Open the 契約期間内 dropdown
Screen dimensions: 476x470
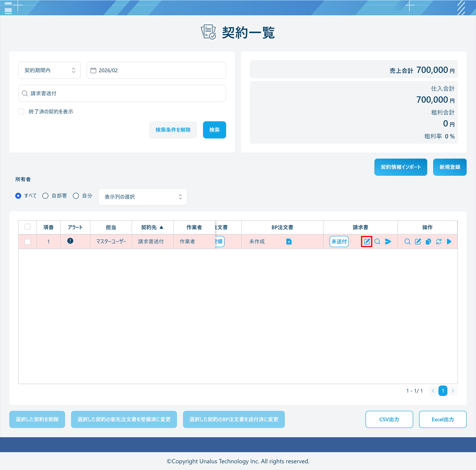point(49,70)
